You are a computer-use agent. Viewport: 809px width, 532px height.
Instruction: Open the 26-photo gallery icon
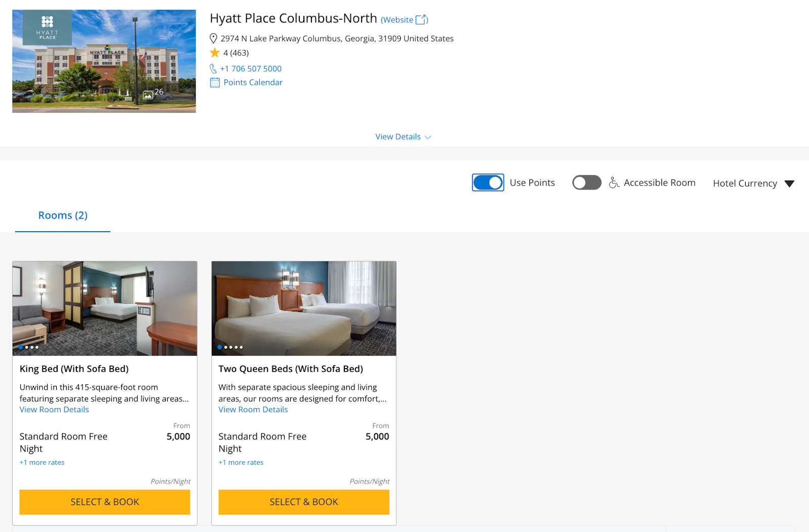[148, 95]
